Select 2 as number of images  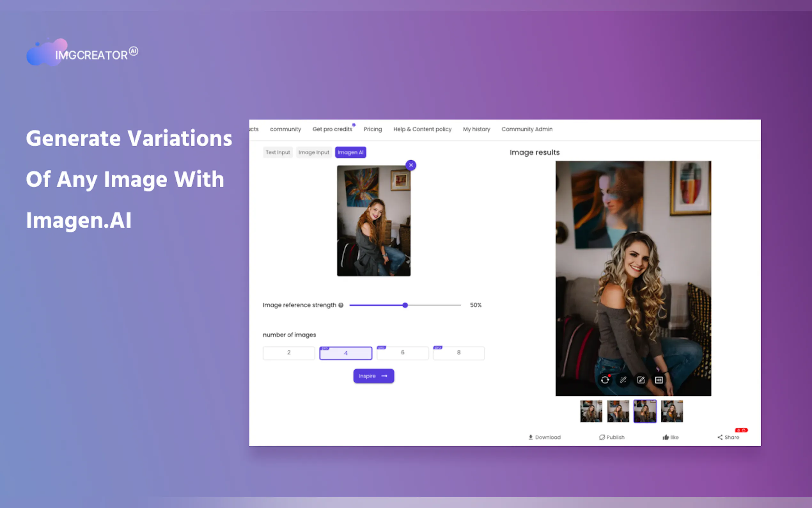[x=289, y=353]
